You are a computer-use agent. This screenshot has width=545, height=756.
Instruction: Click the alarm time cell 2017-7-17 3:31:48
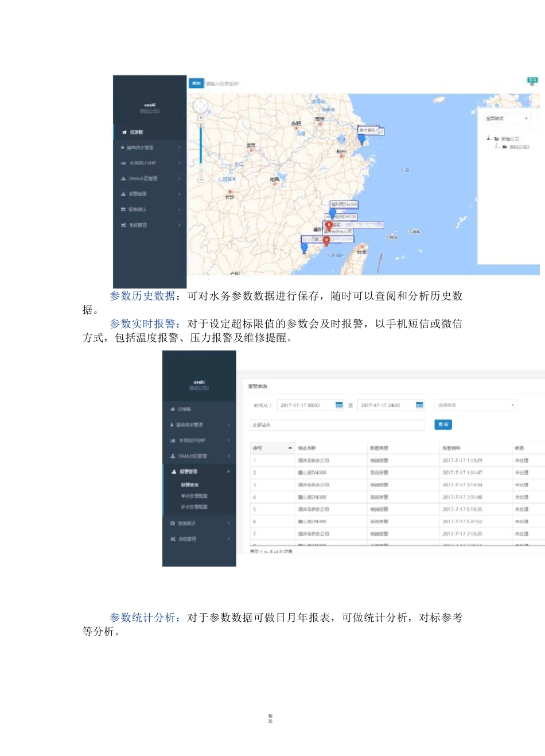(x=462, y=497)
